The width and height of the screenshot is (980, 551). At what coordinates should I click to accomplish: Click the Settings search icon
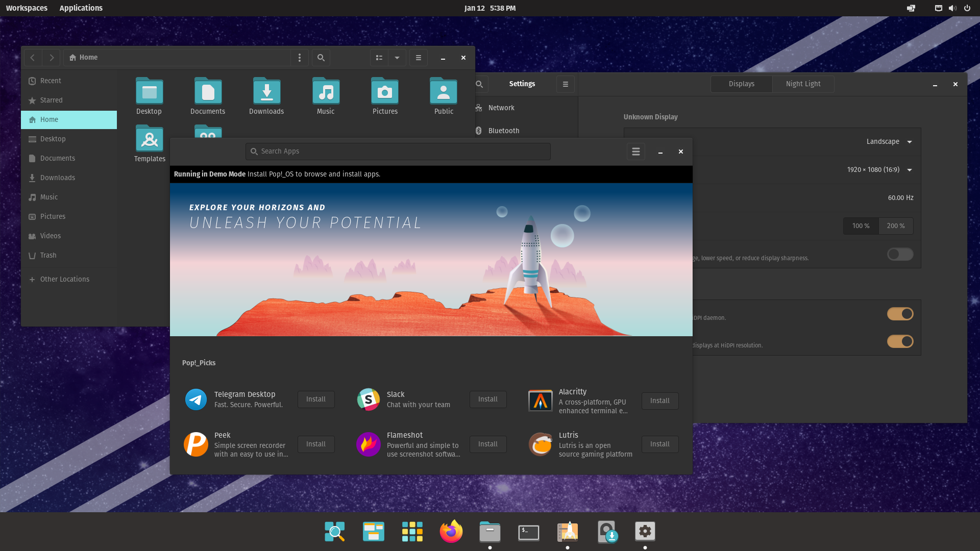pyautogui.click(x=479, y=84)
